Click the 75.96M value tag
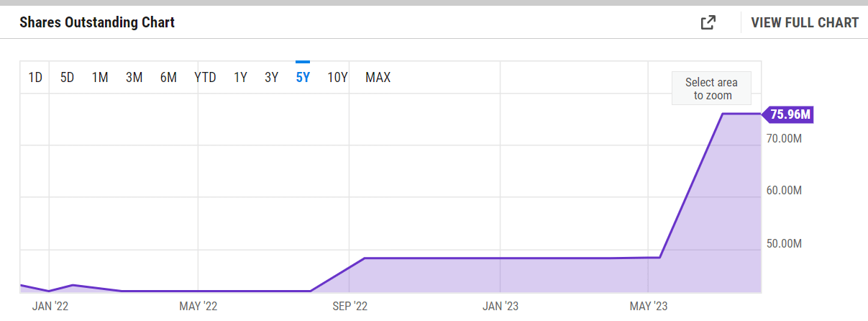 pos(788,114)
